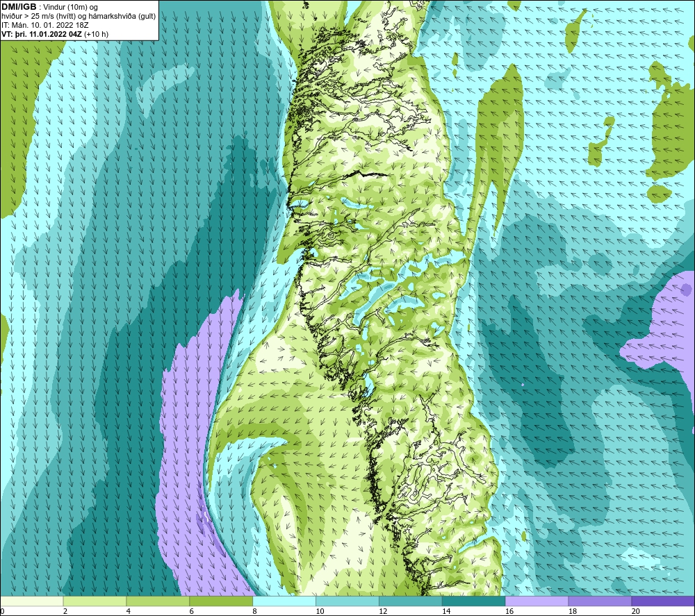Click the 0–2 m/s legend color swatch
The width and height of the screenshot is (695, 616).
pyautogui.click(x=32, y=601)
